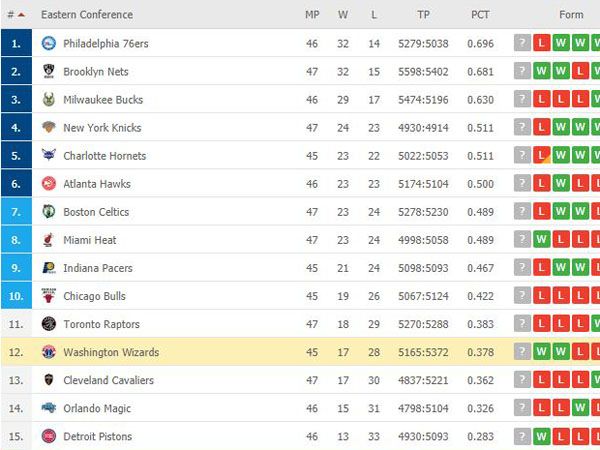Screen dimensions: 600x450
Task: Click the Indiana Pacers first red L badge
Action: pyautogui.click(x=541, y=267)
